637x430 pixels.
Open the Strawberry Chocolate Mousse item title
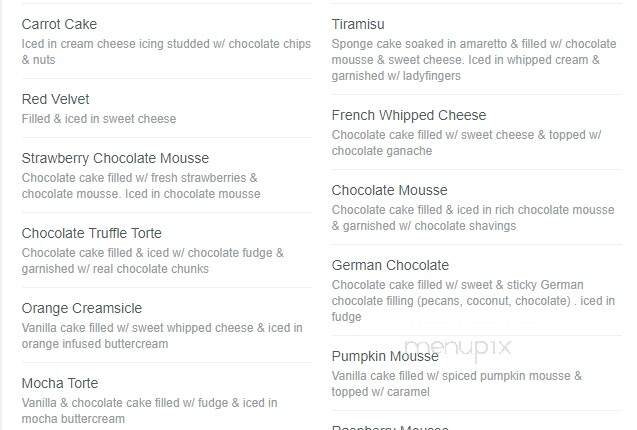tap(115, 158)
